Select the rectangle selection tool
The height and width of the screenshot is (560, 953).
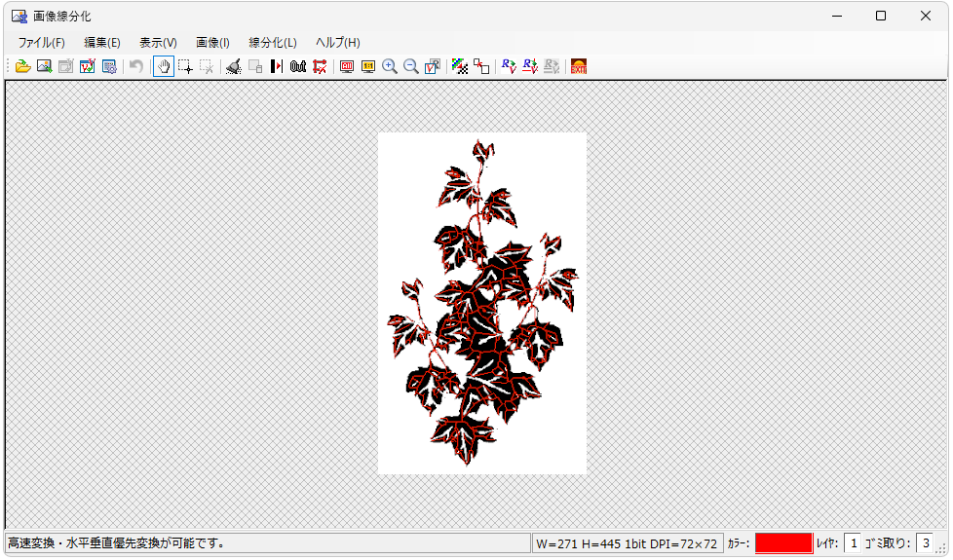(185, 66)
